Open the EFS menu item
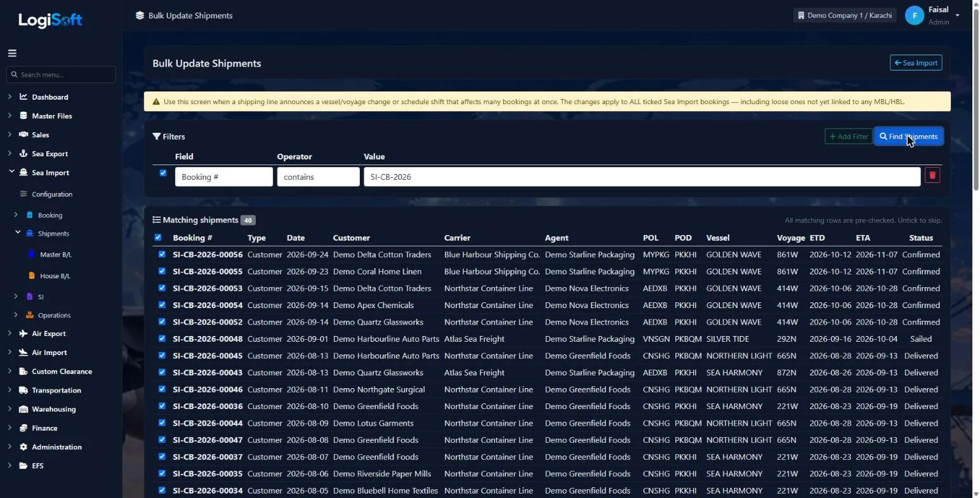The height and width of the screenshot is (498, 980). (38, 466)
